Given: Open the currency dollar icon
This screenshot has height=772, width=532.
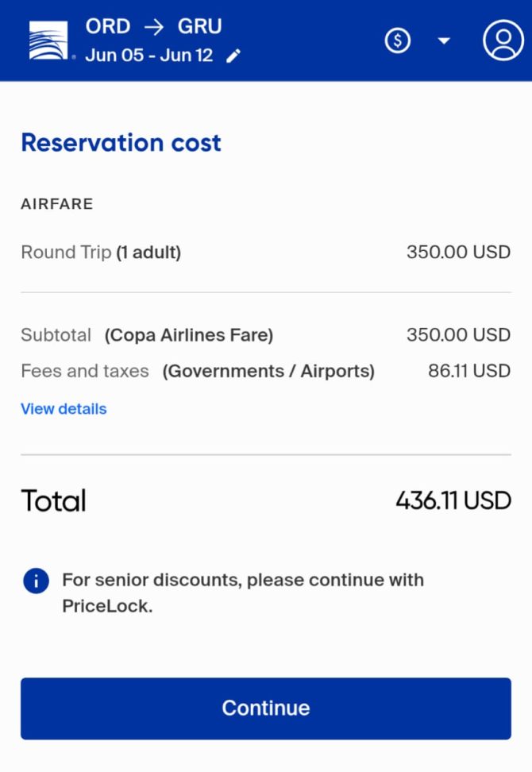Looking at the screenshot, I should [x=398, y=41].
